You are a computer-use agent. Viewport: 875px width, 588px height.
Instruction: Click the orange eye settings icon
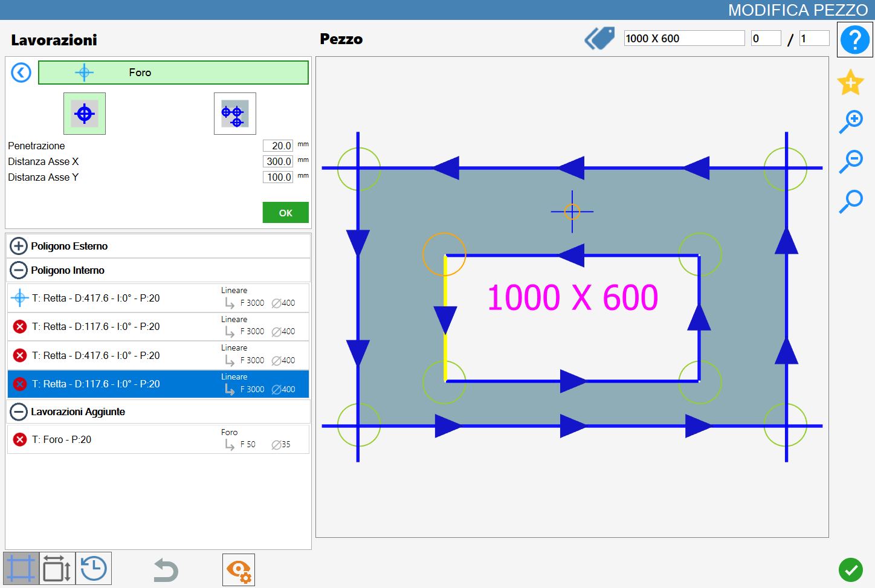coord(239,570)
